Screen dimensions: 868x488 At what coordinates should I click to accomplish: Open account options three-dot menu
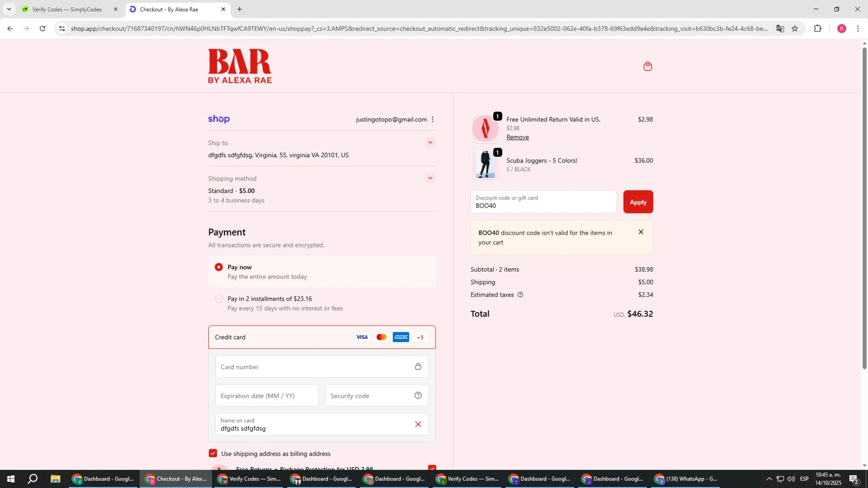point(432,120)
